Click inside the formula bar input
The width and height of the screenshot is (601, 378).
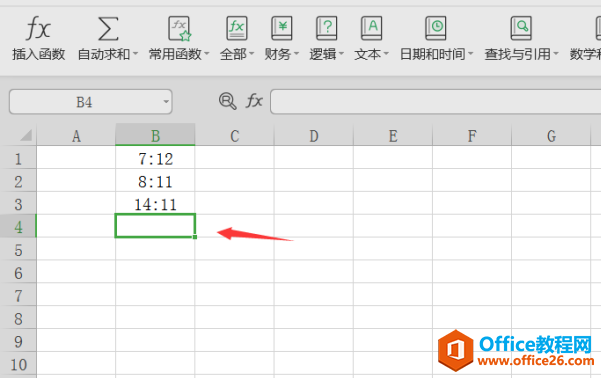coord(435,102)
